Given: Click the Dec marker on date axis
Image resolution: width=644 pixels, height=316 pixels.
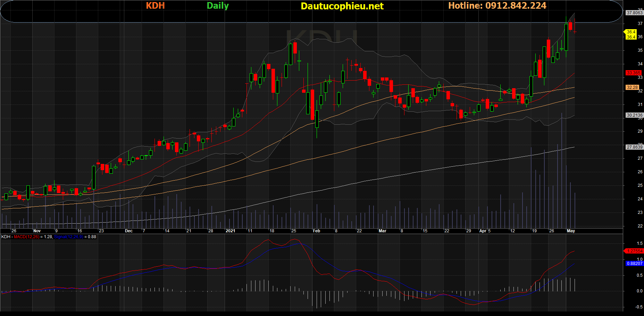Looking at the screenshot, I should pyautogui.click(x=128, y=231).
